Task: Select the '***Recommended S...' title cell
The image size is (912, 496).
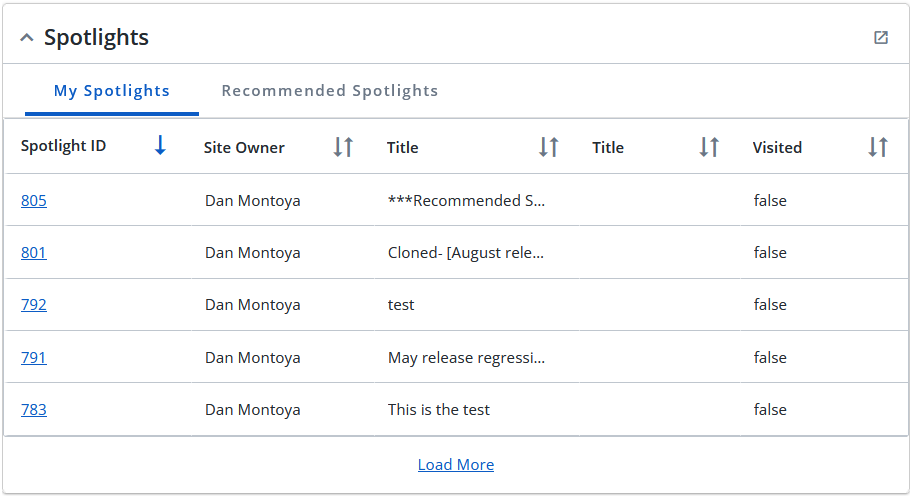Action: (466, 201)
